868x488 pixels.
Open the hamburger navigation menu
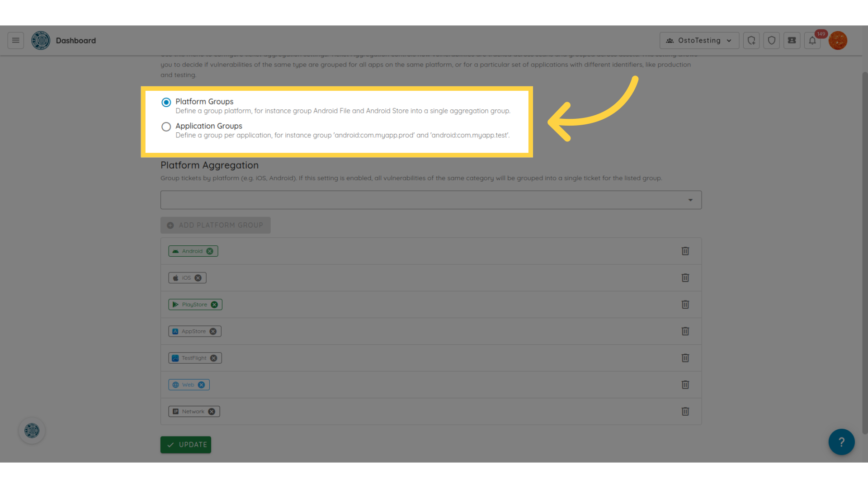[x=15, y=41]
